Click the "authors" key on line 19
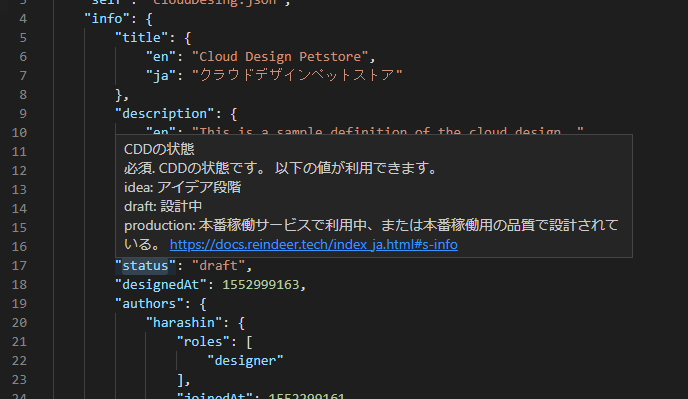Screen dimensions: 688x399 point(149,304)
